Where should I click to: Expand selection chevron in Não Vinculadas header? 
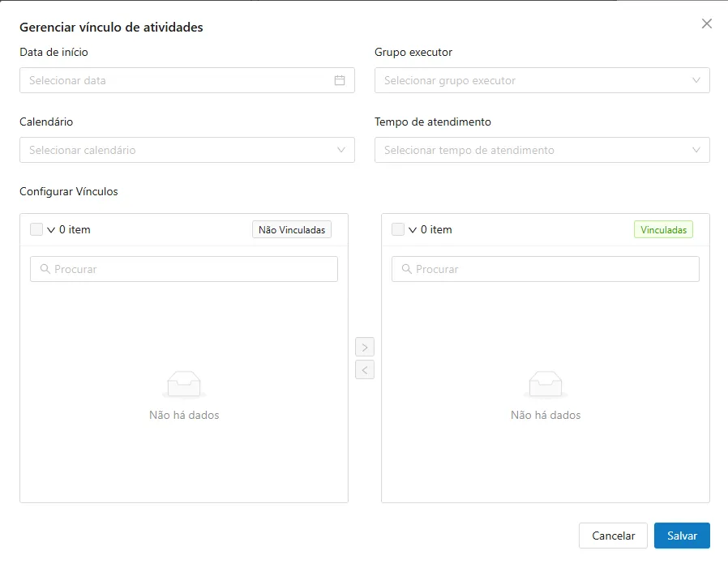coord(51,229)
